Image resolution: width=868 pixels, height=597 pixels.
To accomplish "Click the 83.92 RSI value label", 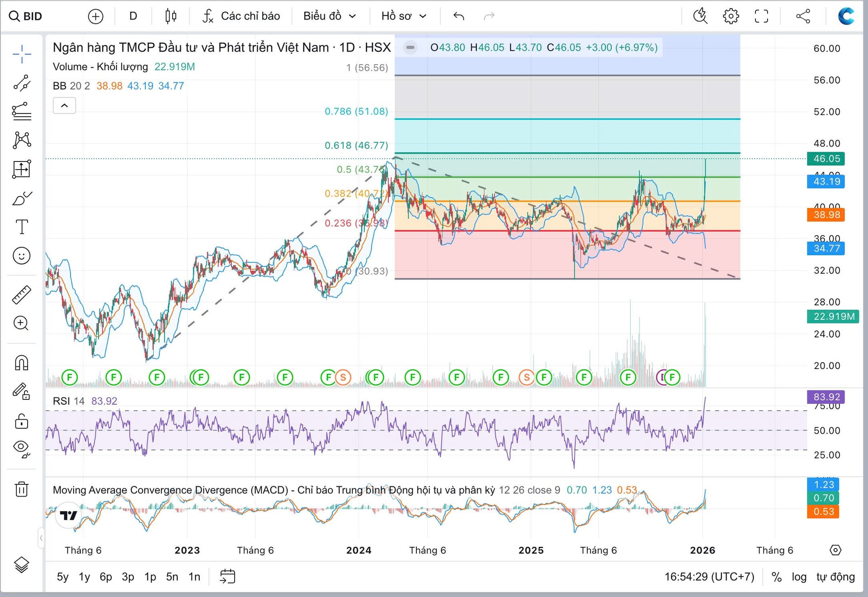I will 826,397.
